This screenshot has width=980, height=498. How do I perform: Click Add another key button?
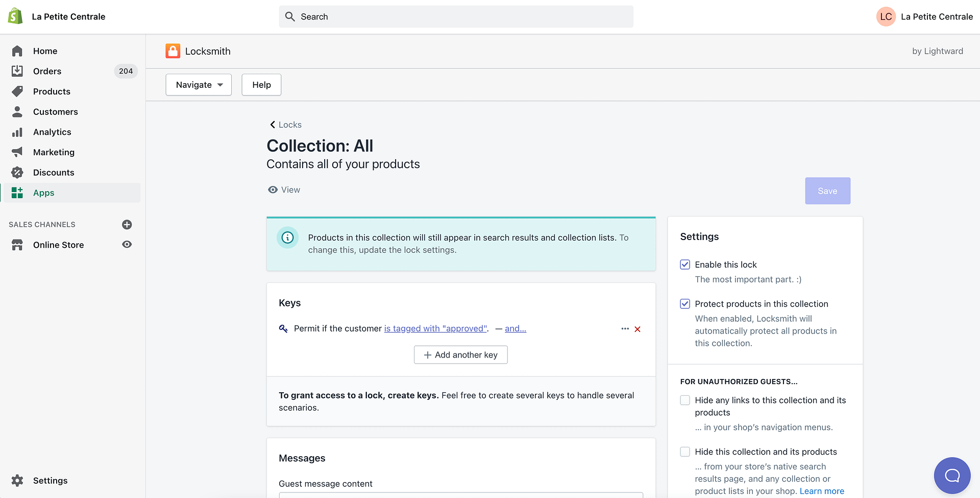(x=460, y=355)
